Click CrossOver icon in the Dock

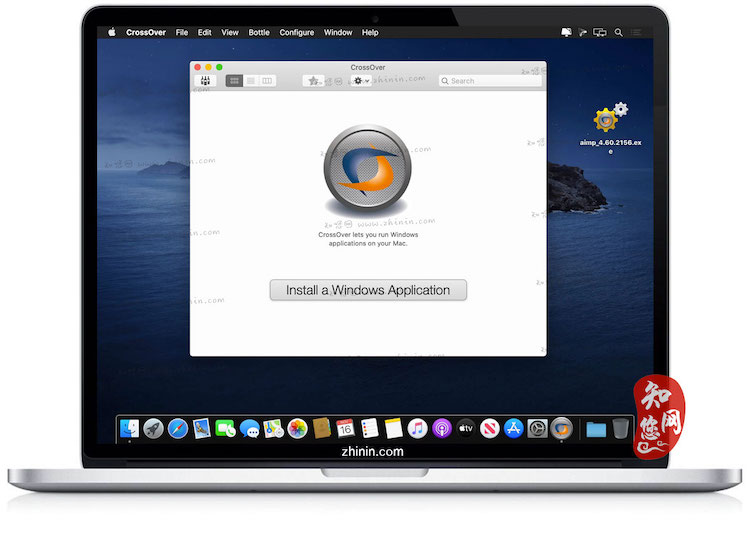[x=561, y=428]
